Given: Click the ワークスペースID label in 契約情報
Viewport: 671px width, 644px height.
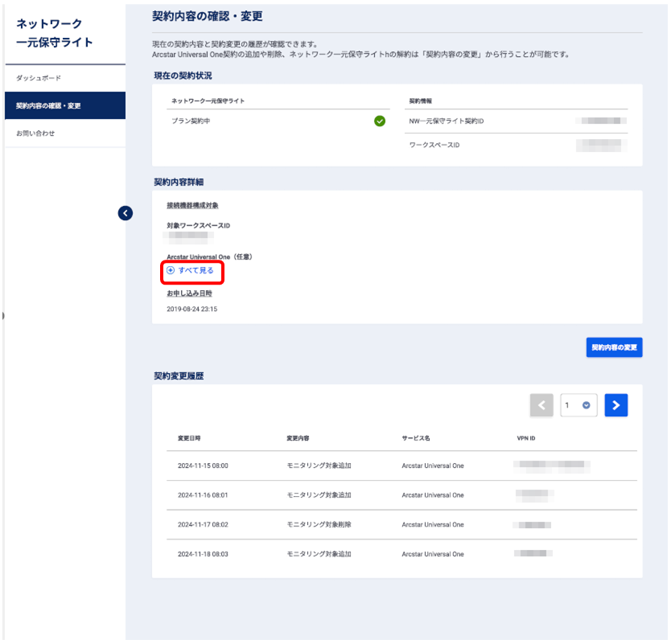Looking at the screenshot, I should tap(434, 145).
